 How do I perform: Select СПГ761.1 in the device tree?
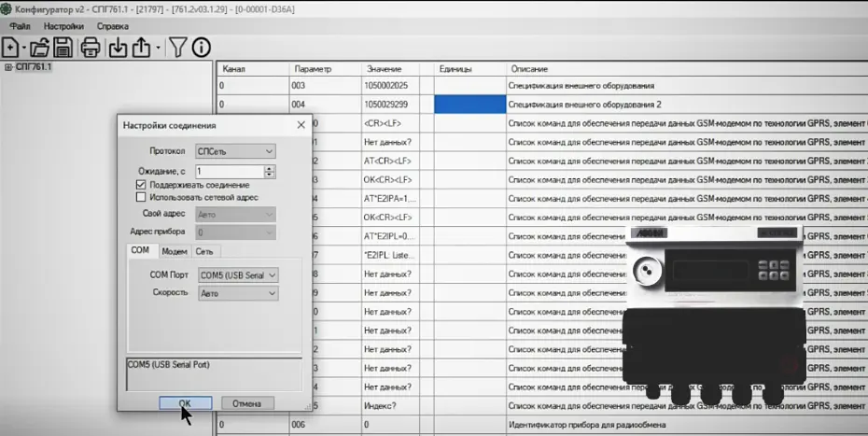coord(34,67)
